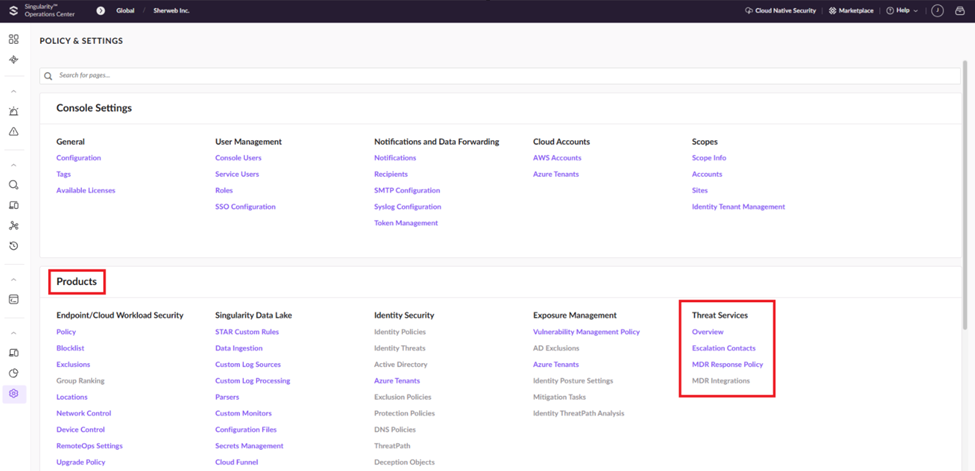Open Escalation Contacts
Image resolution: width=975 pixels, height=471 pixels.
click(724, 348)
